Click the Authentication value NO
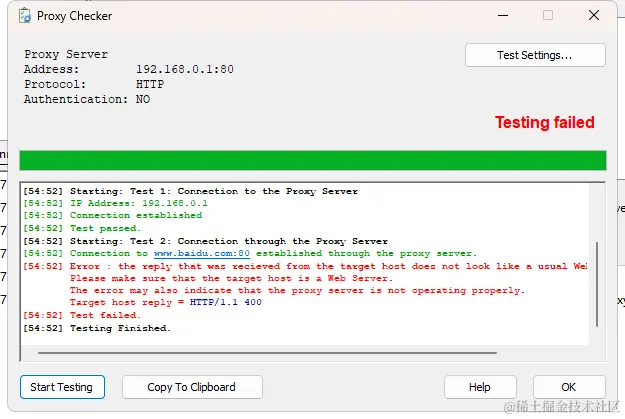The height and width of the screenshot is (419, 625). pos(143,99)
